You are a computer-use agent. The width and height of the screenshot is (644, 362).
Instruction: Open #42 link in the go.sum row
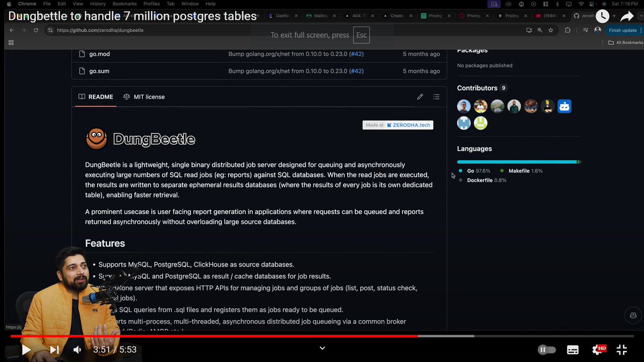pyautogui.click(x=356, y=71)
